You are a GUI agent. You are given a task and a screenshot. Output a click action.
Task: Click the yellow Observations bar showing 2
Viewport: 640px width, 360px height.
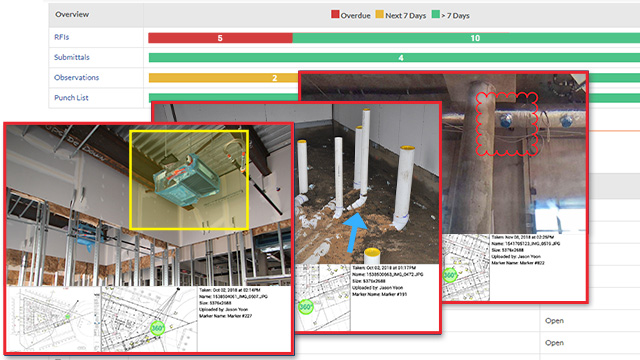(224, 78)
